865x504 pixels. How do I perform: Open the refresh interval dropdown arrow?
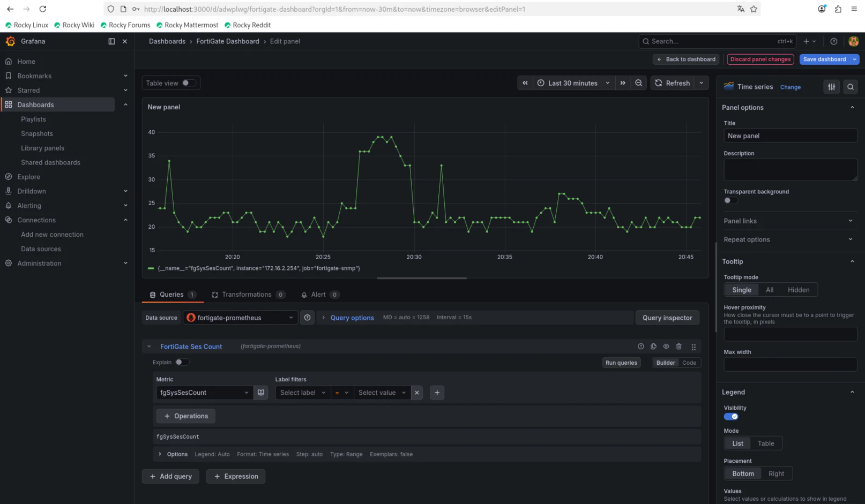701,83
